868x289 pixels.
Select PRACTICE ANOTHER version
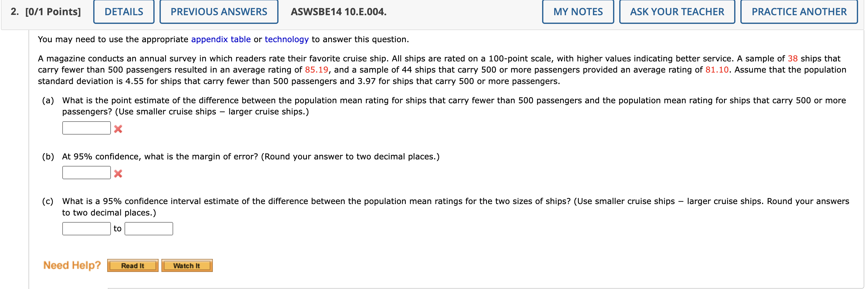[x=799, y=11]
